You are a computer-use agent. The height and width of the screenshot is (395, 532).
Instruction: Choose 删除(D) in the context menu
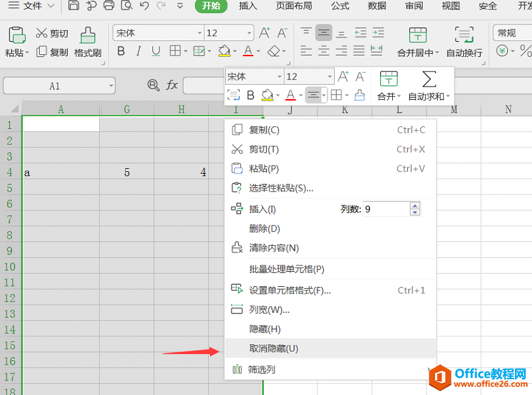(330, 229)
